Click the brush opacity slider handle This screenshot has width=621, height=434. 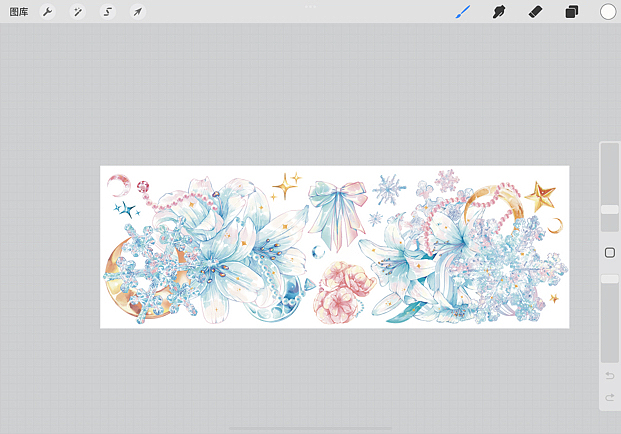coord(610,279)
